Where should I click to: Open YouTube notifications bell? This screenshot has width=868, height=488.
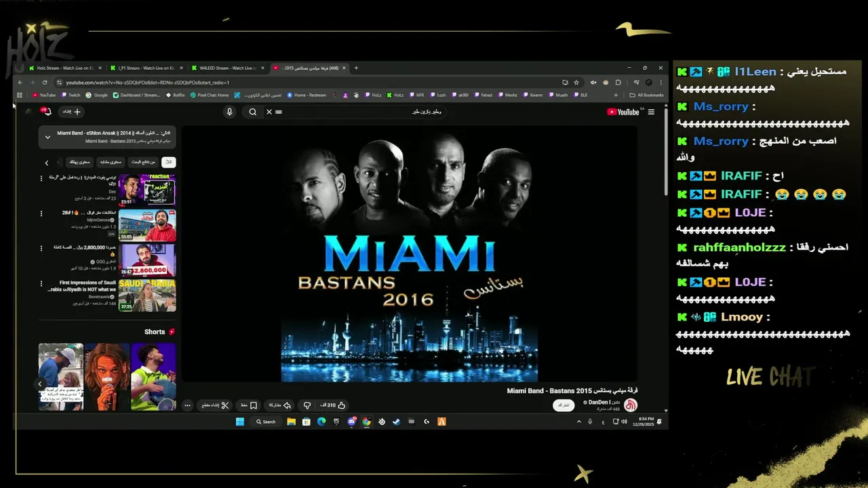click(47, 111)
